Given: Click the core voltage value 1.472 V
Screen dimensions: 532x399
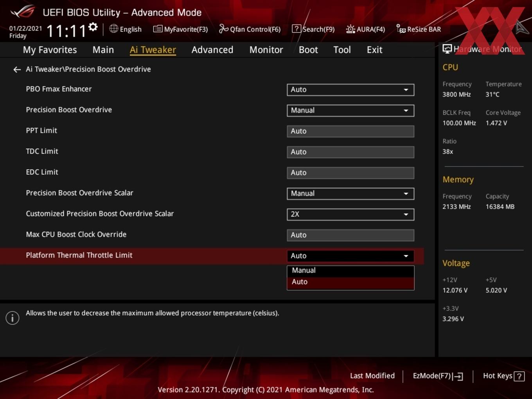Looking at the screenshot, I should 496,123.
